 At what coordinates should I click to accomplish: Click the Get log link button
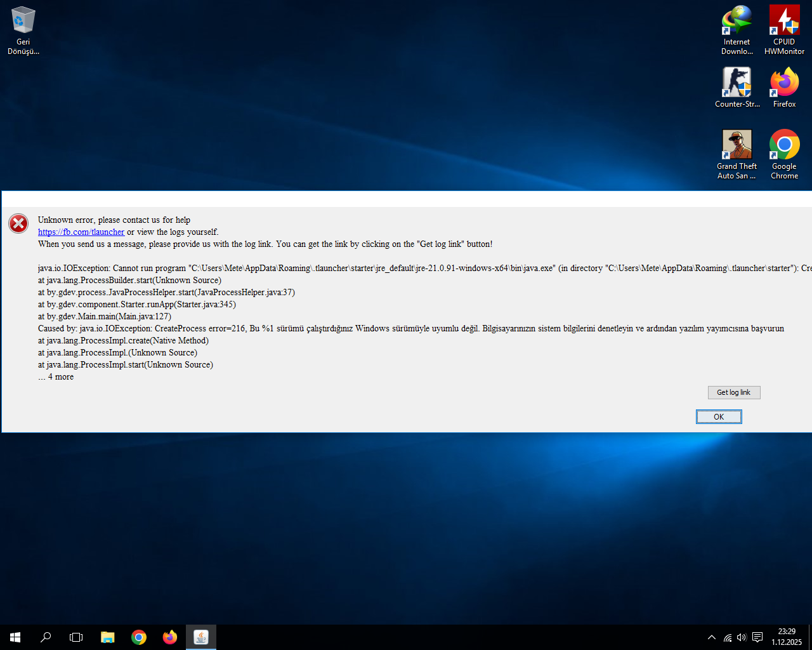click(734, 392)
